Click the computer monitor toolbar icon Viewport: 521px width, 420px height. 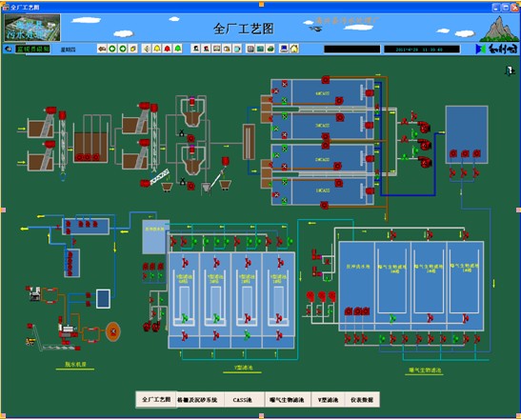click(284, 49)
